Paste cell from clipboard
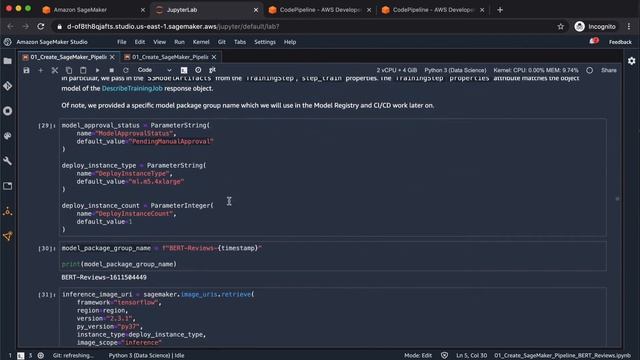Viewport: 640px width, 360px height. coord(83,70)
